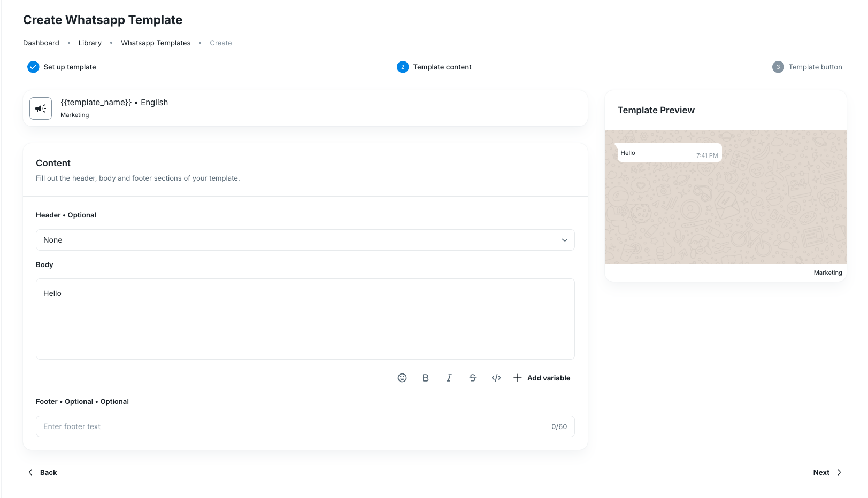Expand the Header type dropdown set to None
The image size is (868, 498).
pos(305,240)
